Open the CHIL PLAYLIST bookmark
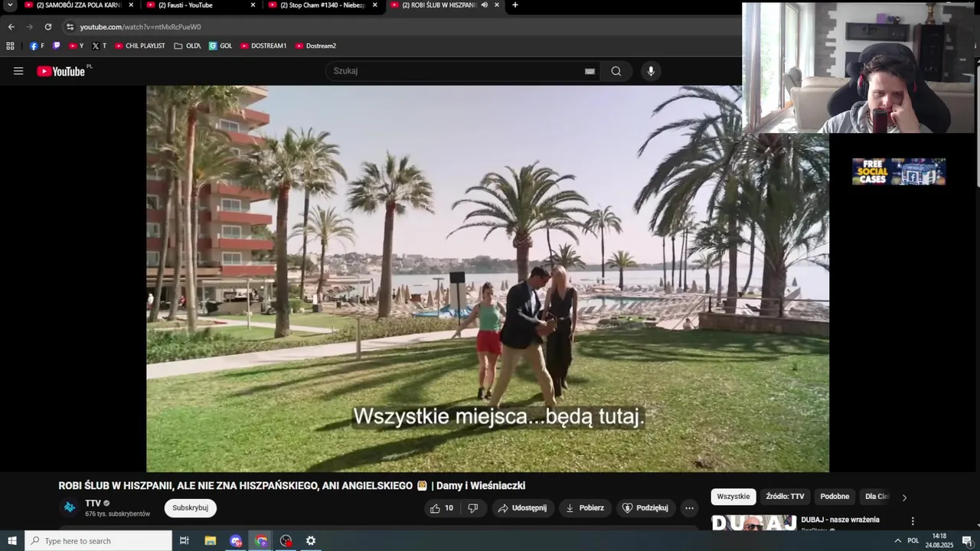This screenshot has width=980, height=551. tap(140, 46)
